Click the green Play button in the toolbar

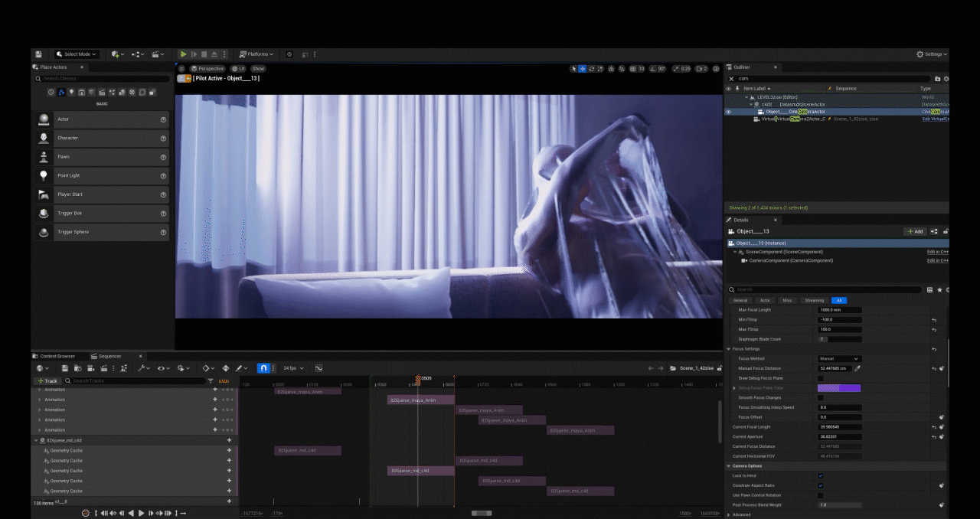pos(183,54)
